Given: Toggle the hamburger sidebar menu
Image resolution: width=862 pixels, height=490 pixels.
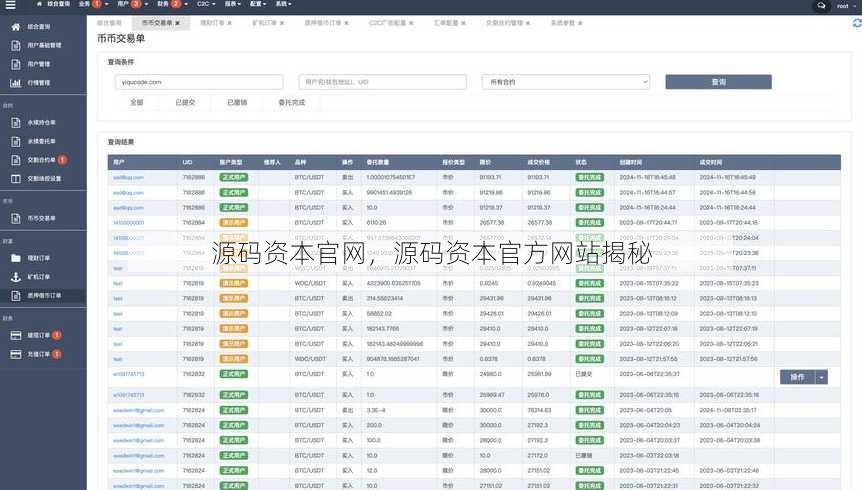Looking at the screenshot, I should tap(10, 5).
